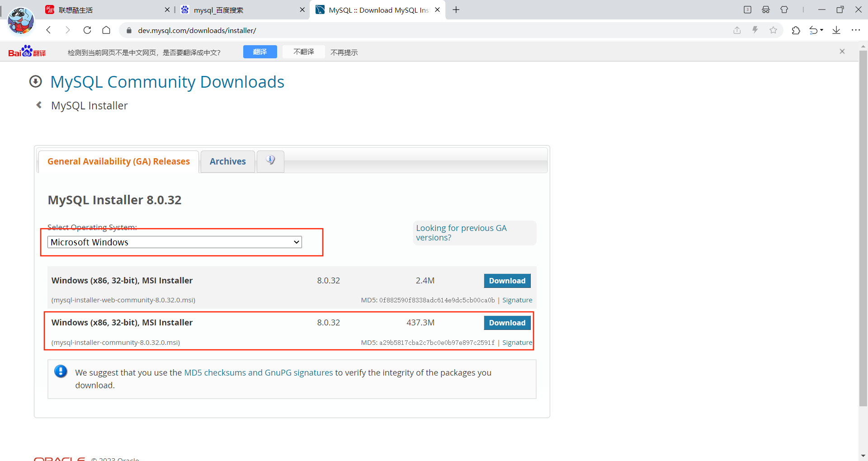Open the information icon tab
Image resolution: width=868 pixels, height=461 pixels.
click(x=270, y=160)
